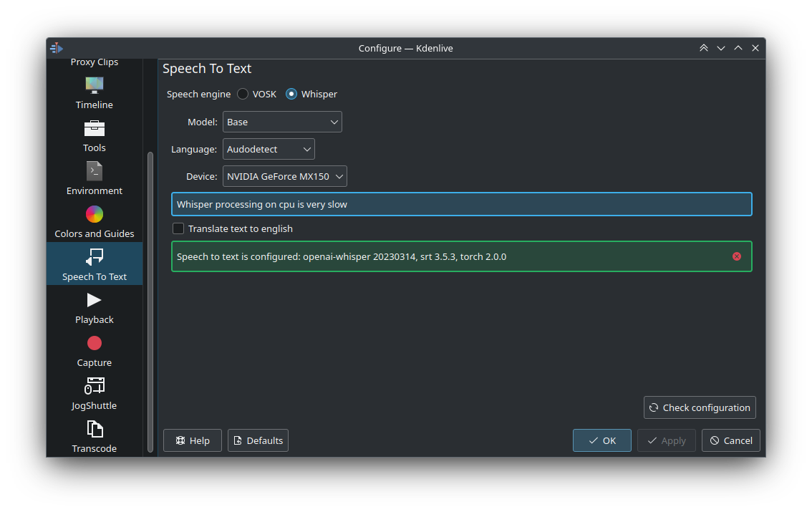
Task: Select the Whisper speech engine
Action: click(291, 94)
